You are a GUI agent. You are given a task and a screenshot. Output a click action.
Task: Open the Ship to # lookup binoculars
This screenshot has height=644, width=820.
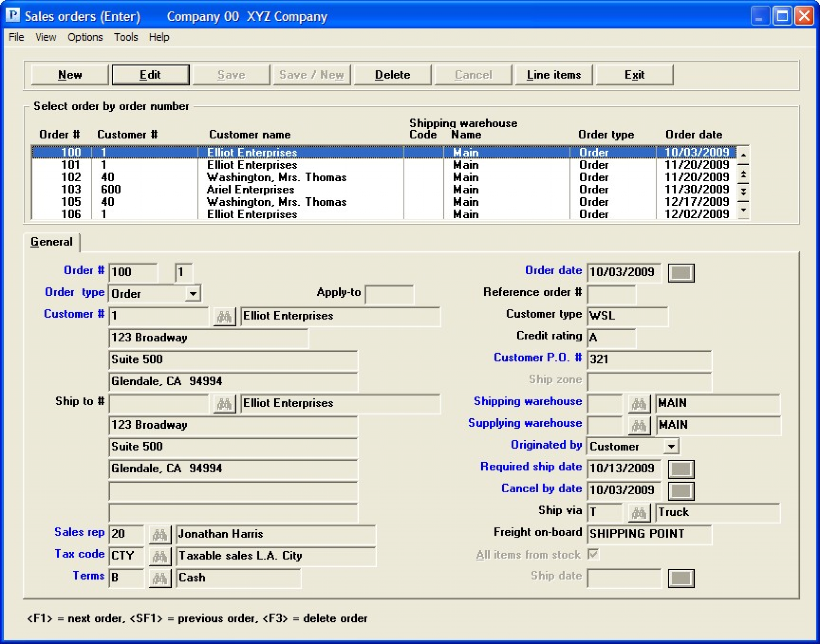coord(224,404)
